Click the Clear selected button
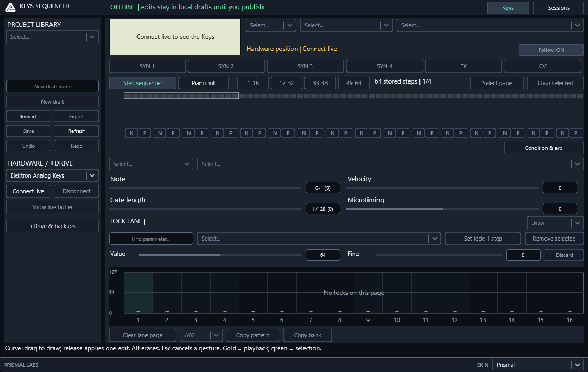 555,83
